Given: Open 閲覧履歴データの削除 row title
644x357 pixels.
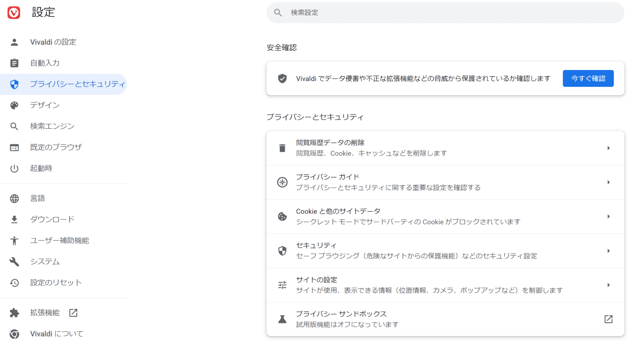Looking at the screenshot, I should click(x=330, y=143).
